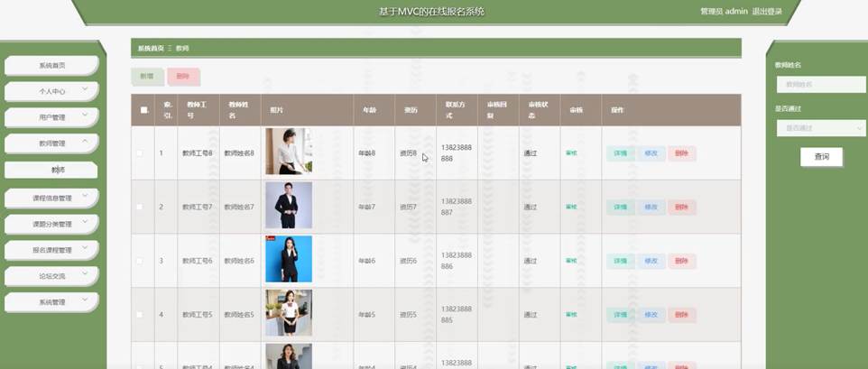Select the 教师 submenu item in sidebar

click(x=51, y=170)
